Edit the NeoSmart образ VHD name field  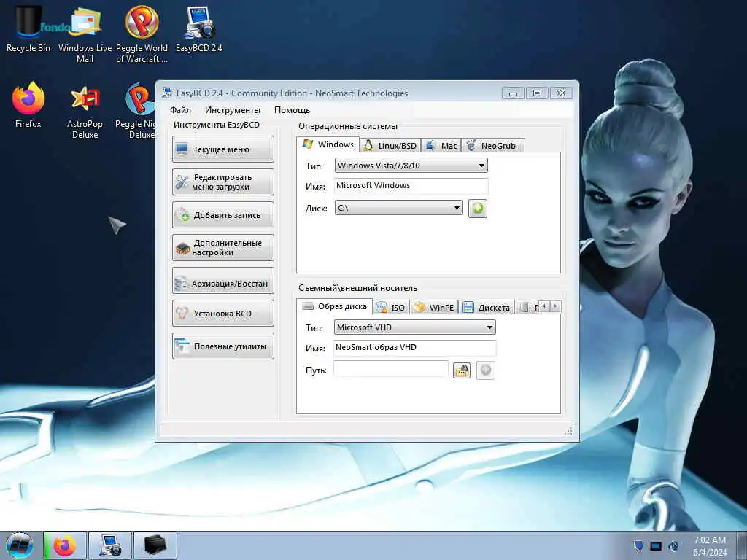[415, 348]
